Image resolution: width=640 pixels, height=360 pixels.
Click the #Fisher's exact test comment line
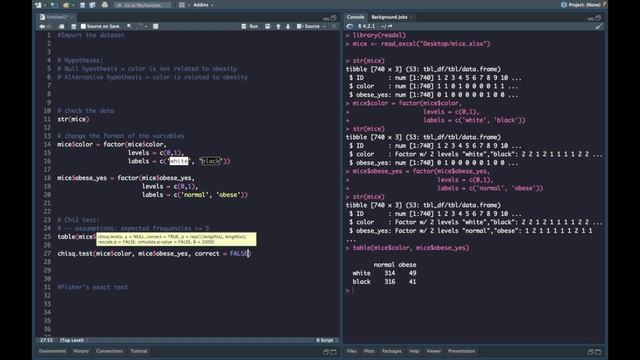point(93,287)
